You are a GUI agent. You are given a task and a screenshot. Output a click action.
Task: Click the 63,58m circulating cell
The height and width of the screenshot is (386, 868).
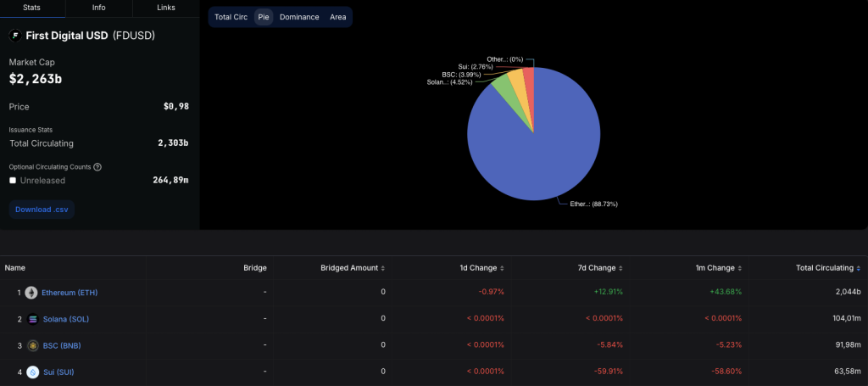(849, 372)
